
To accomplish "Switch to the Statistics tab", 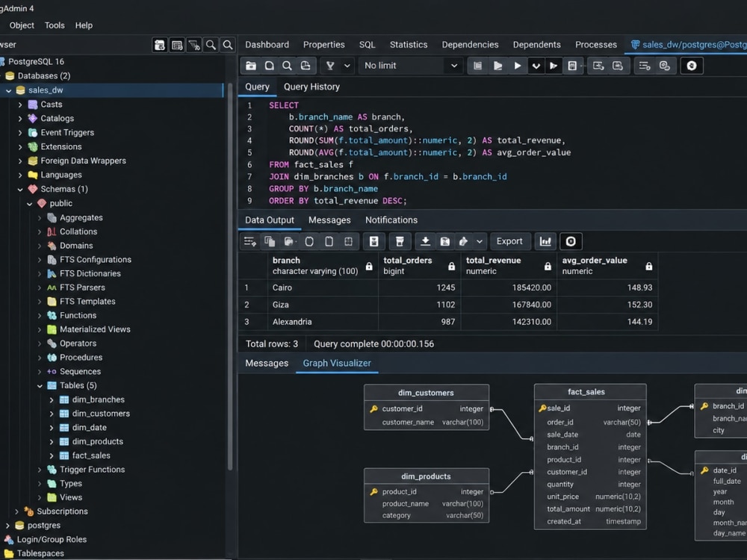I will [409, 44].
